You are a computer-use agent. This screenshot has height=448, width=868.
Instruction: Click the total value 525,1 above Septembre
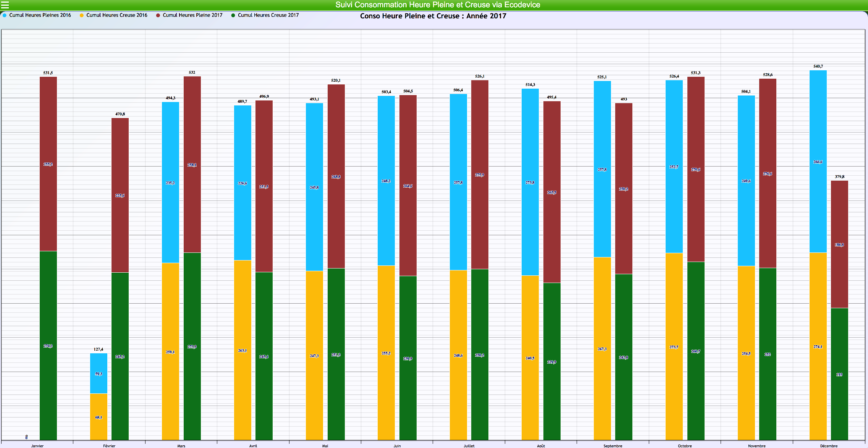click(x=602, y=77)
